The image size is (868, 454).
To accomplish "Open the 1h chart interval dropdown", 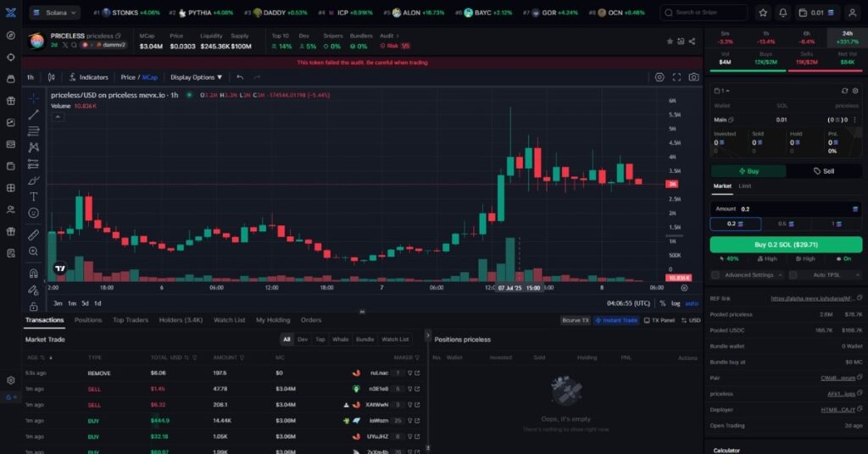I will [31, 77].
